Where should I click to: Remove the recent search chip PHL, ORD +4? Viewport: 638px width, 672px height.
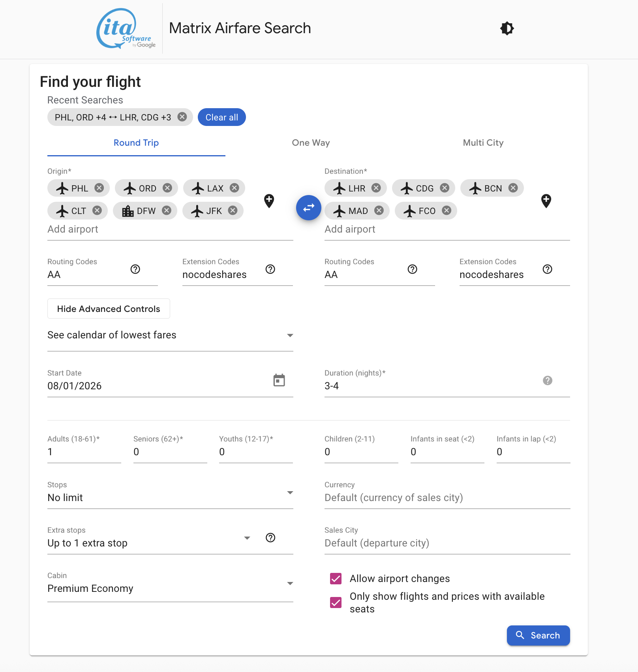(x=182, y=117)
